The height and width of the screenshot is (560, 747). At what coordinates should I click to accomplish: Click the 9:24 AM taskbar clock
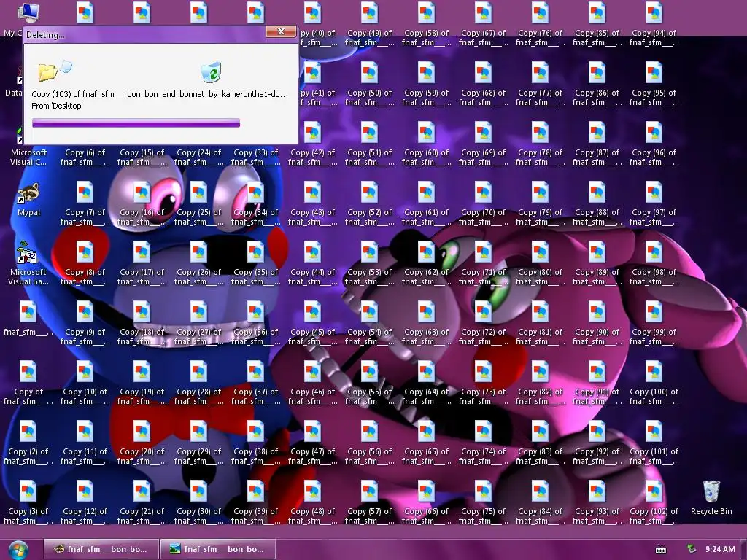tap(720, 549)
